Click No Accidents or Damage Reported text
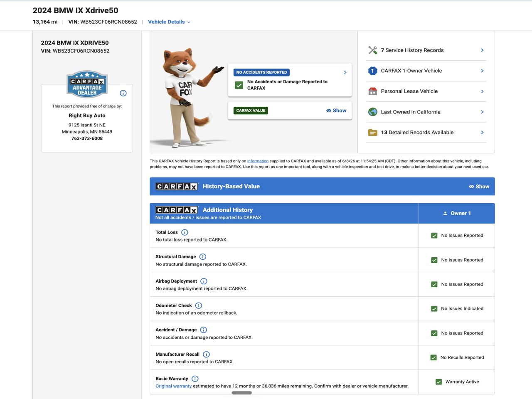 click(287, 85)
